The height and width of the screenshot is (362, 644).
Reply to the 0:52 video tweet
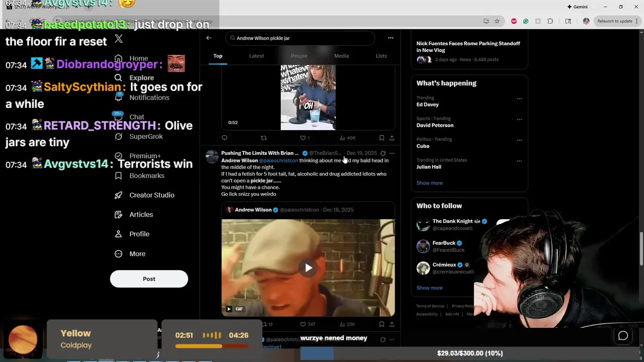pyautogui.click(x=224, y=138)
